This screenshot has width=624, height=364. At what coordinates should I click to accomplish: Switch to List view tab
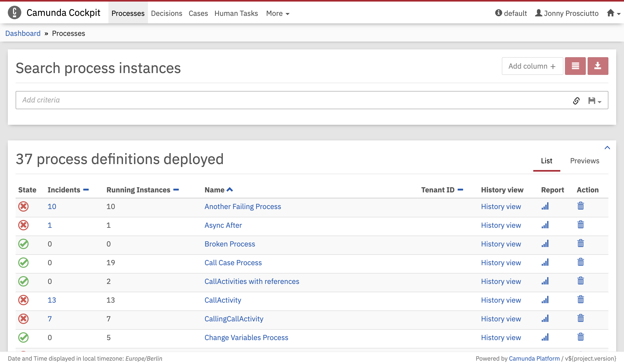547,161
